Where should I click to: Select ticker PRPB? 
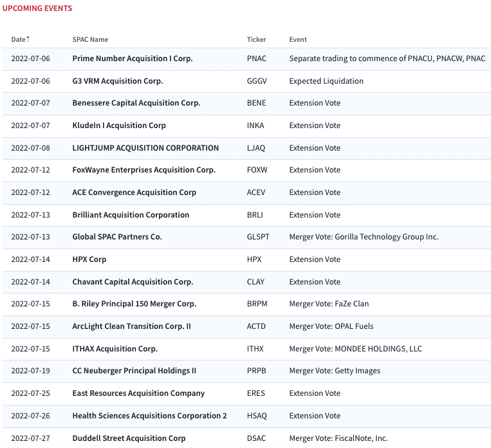(257, 371)
